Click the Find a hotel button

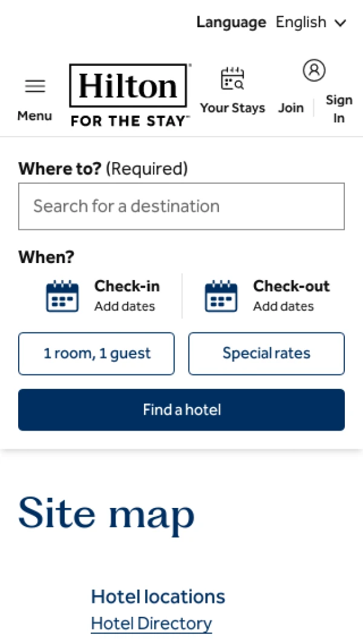[x=181, y=409]
